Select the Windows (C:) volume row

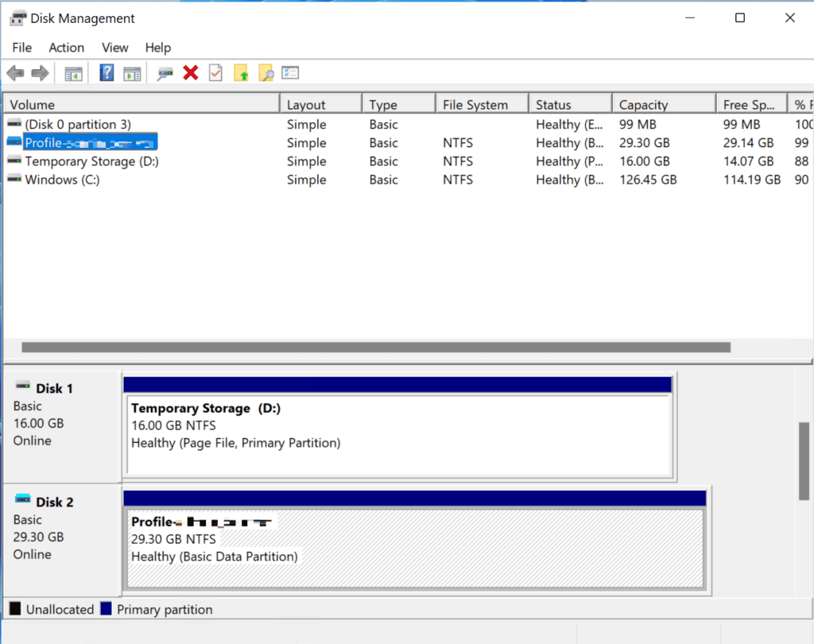click(x=62, y=180)
